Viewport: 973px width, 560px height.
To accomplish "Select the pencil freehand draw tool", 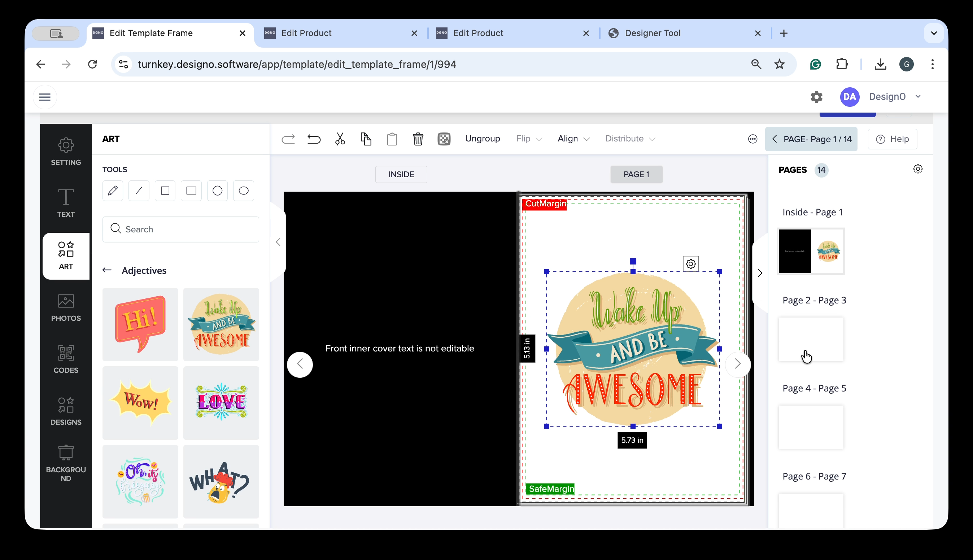I will 112,191.
